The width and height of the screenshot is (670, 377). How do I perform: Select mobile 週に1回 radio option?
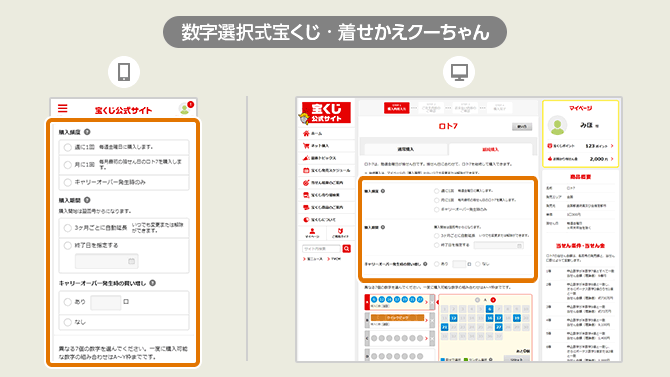[x=68, y=147]
